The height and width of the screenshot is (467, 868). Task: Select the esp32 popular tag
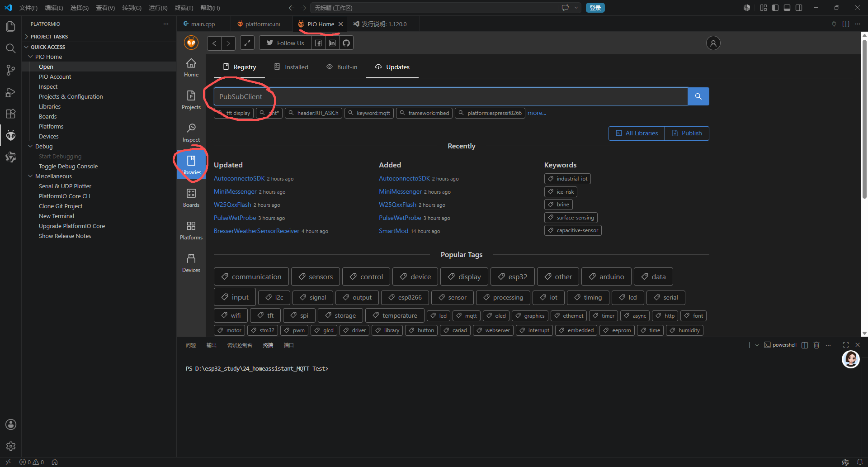[x=513, y=276]
